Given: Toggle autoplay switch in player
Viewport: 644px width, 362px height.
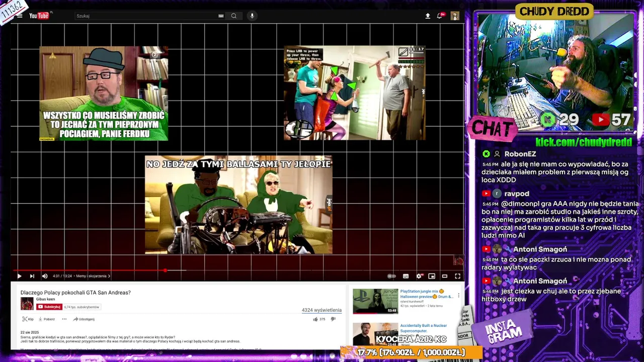Looking at the screenshot, I should point(391,276).
